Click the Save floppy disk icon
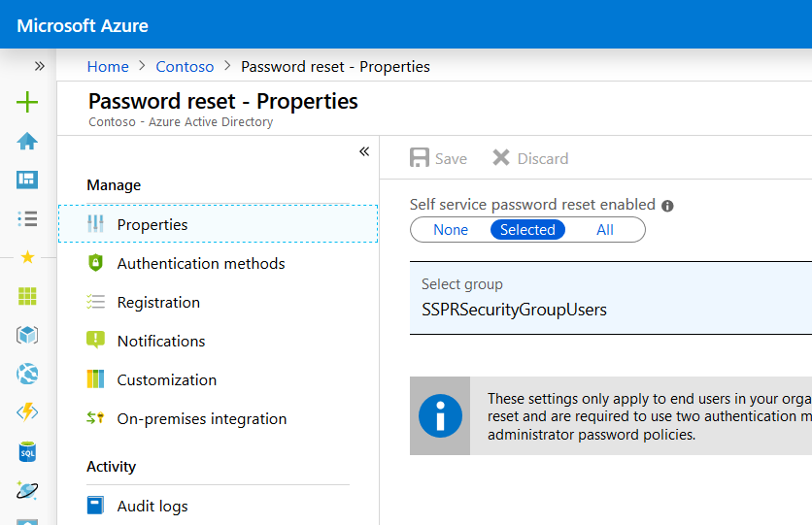Image resolution: width=812 pixels, height=525 pixels. click(420, 158)
